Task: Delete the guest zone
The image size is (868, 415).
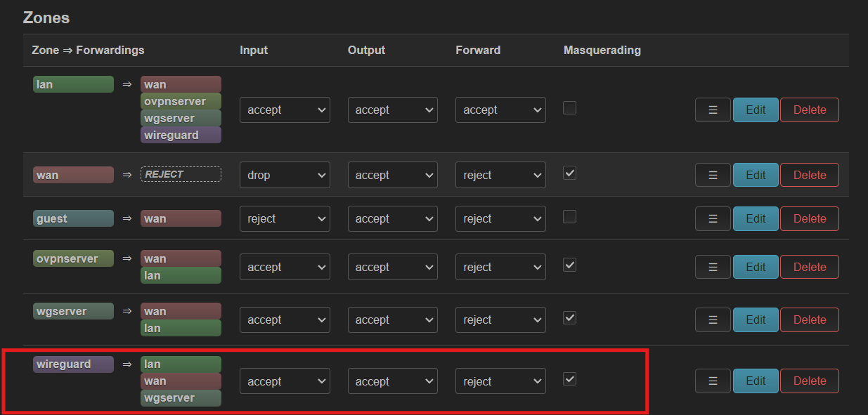Action: [810, 219]
